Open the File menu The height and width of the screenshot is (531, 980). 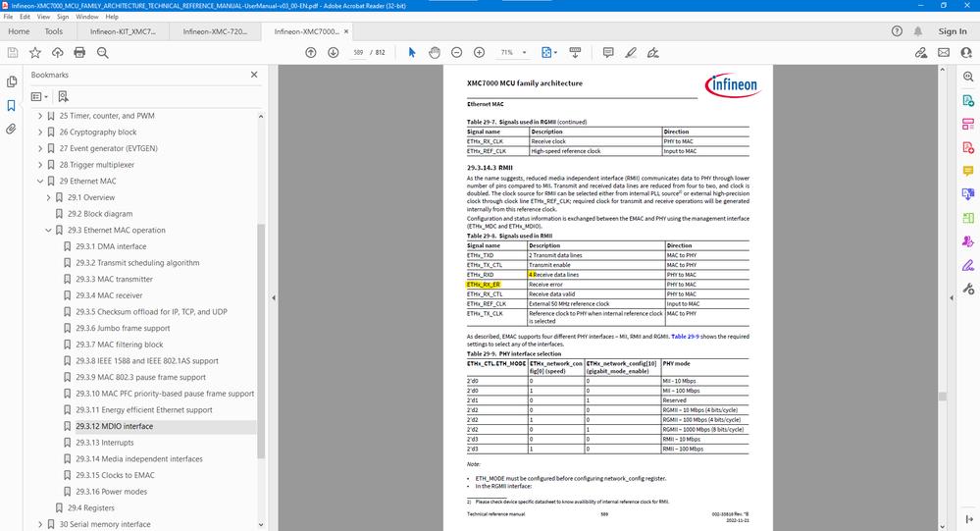coord(8,17)
